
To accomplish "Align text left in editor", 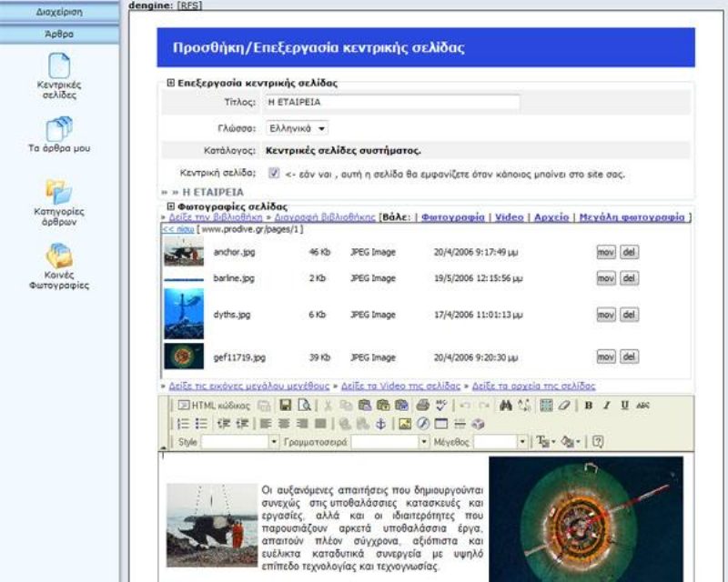I will 266,423.
